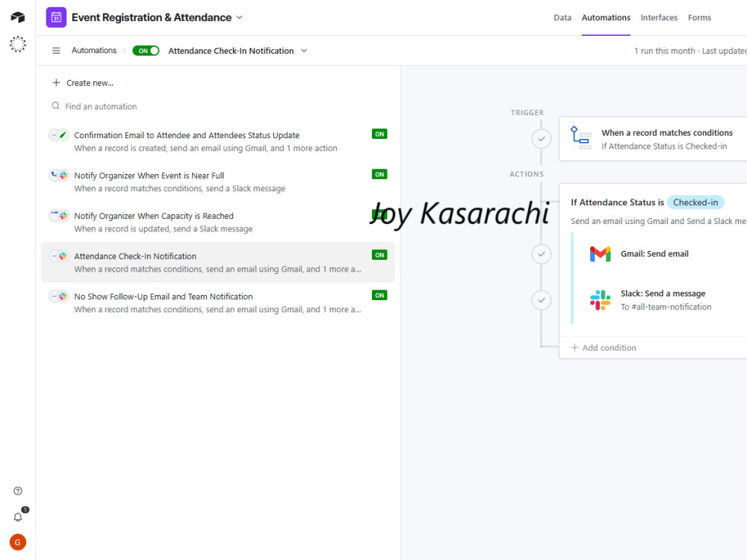Open the When a record matches conditions trigger
Viewport: 747px width, 560px height.
click(x=667, y=133)
